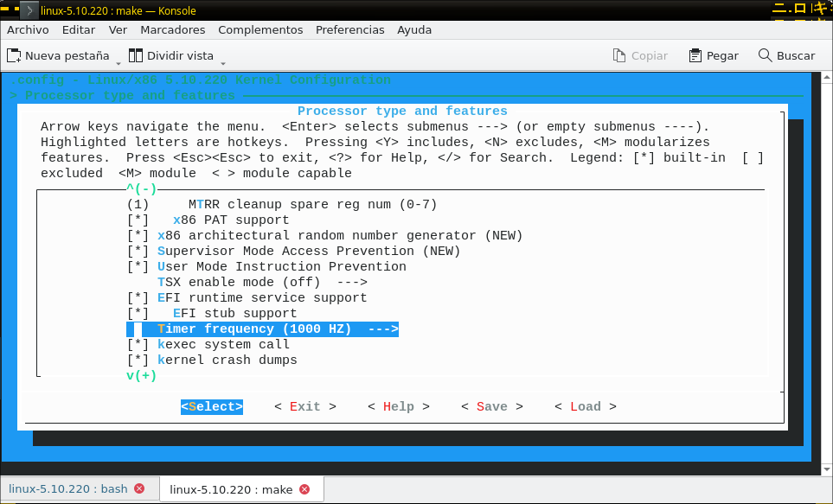
Task: Click MTRR cleanup spare reg num value (1)
Action: tap(138, 205)
